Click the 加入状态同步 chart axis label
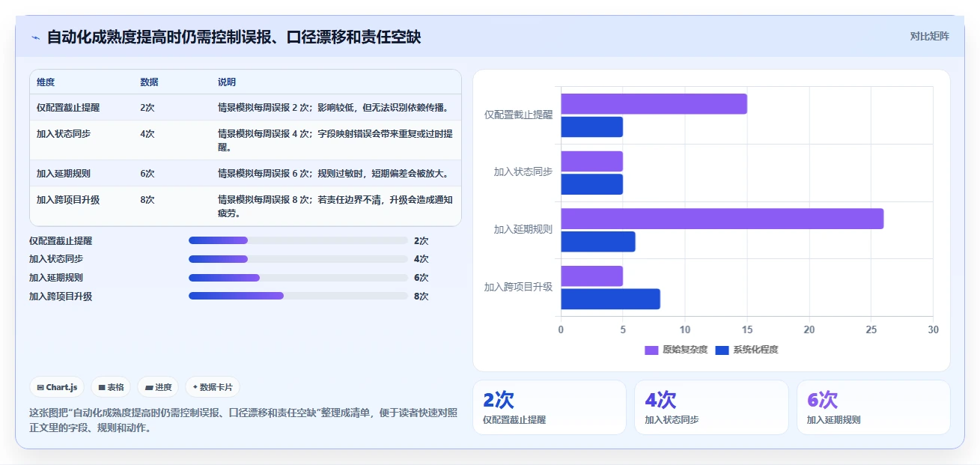The image size is (980, 465). pyautogui.click(x=523, y=171)
